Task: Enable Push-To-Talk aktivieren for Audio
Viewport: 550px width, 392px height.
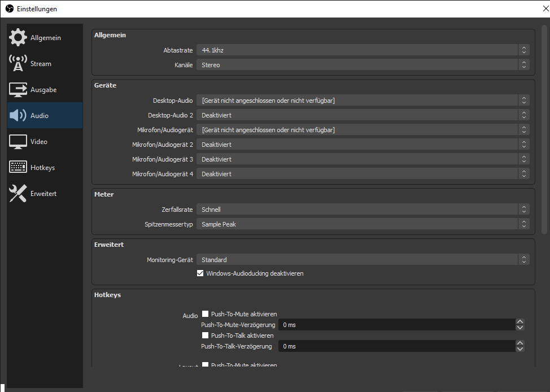Action: pyautogui.click(x=206, y=336)
